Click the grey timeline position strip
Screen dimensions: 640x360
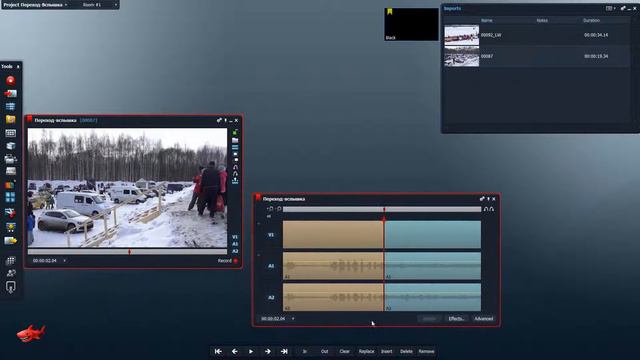pyautogui.click(x=382, y=209)
